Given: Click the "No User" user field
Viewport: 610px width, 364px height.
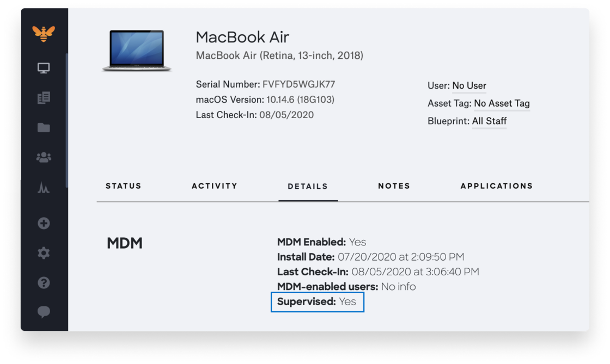Looking at the screenshot, I should 469,86.
